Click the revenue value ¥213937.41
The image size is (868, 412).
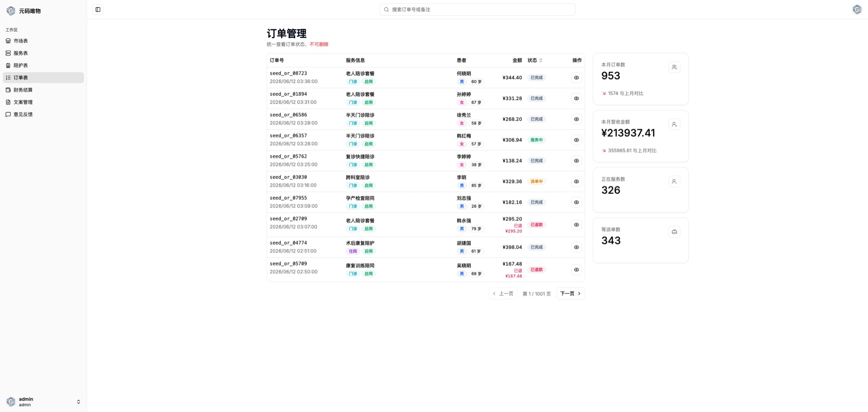(628, 133)
